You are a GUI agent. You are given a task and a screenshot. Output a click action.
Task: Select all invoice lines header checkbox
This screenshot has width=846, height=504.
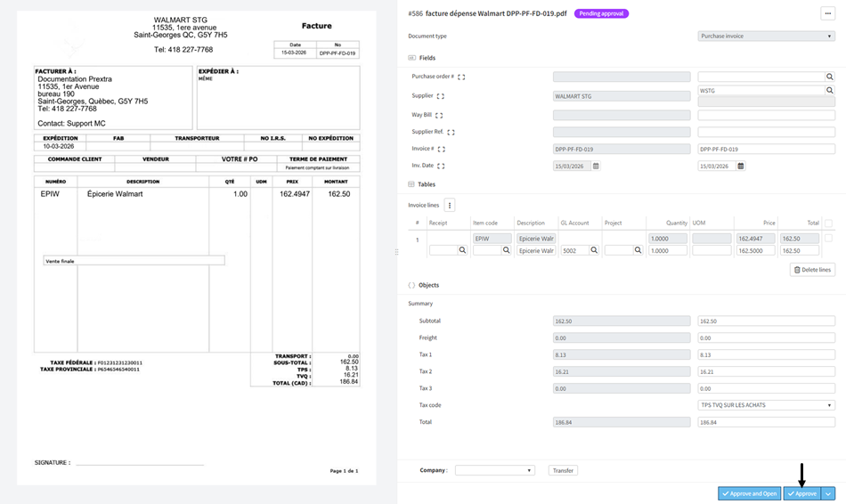[828, 223]
